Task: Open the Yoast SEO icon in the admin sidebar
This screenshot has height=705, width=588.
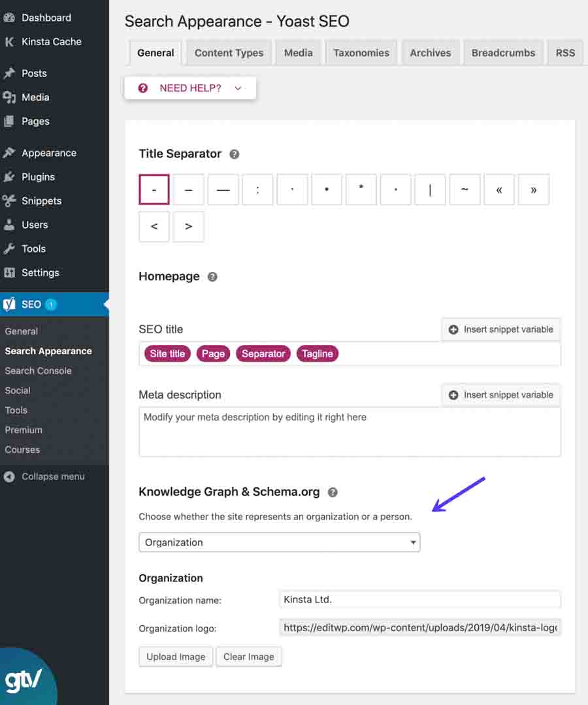Action: tap(10, 304)
